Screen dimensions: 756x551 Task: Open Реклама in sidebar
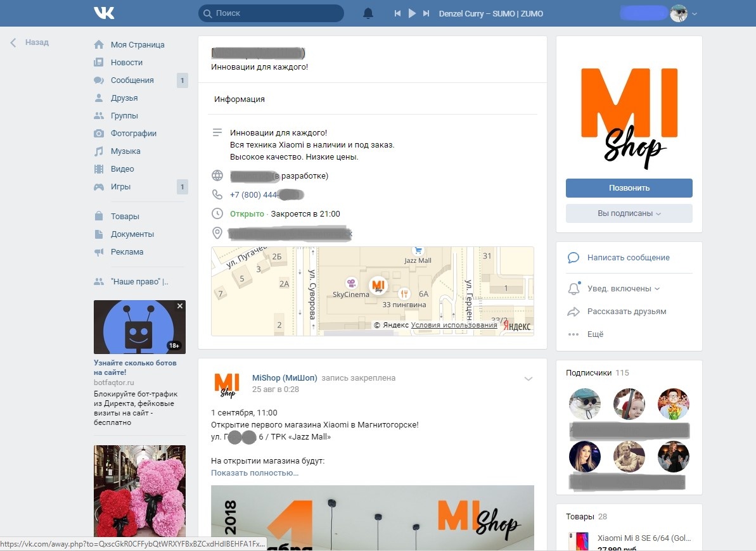pos(127,252)
